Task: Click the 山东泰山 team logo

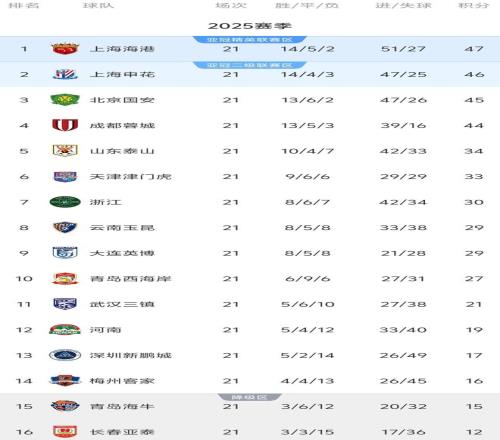Action: (x=65, y=151)
